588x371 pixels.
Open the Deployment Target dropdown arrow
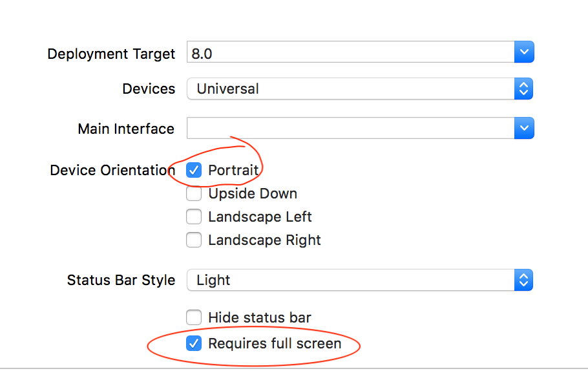tap(524, 52)
